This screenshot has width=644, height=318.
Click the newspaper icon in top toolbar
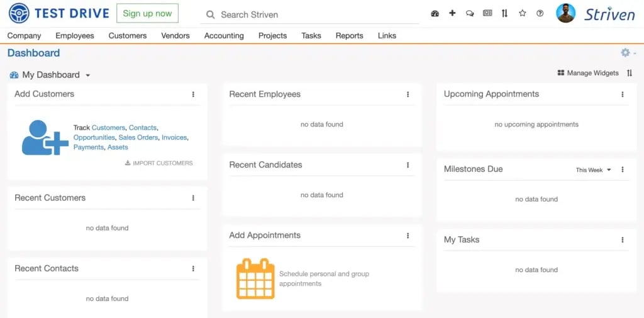[x=487, y=13]
